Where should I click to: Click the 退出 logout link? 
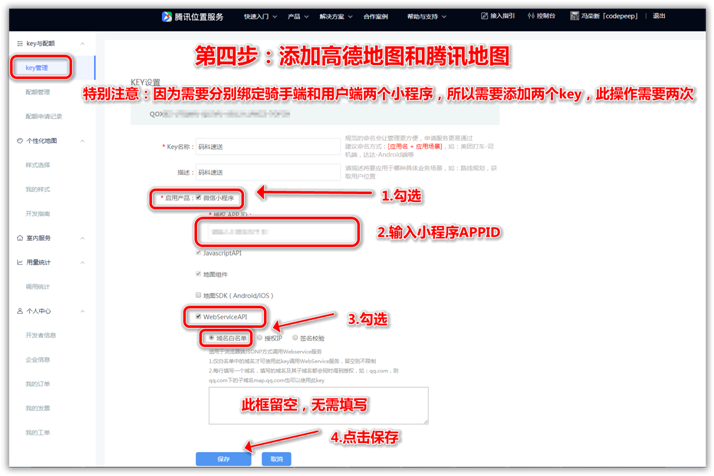pyautogui.click(x=659, y=16)
